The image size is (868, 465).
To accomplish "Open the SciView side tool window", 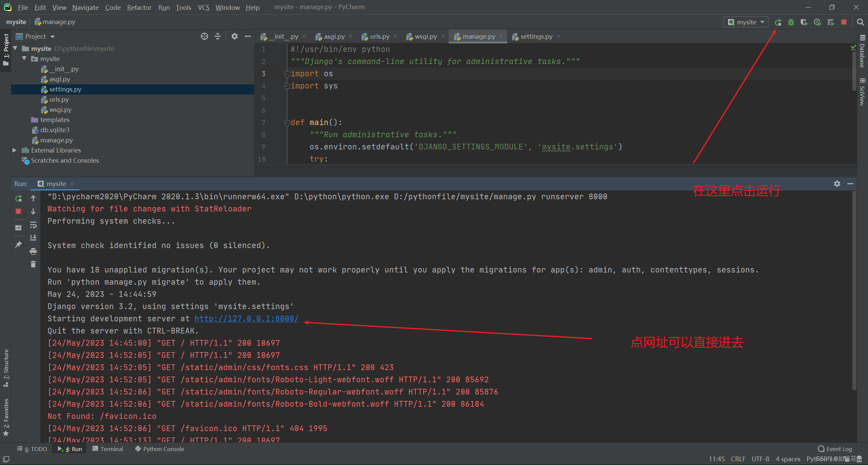I will tap(863, 92).
